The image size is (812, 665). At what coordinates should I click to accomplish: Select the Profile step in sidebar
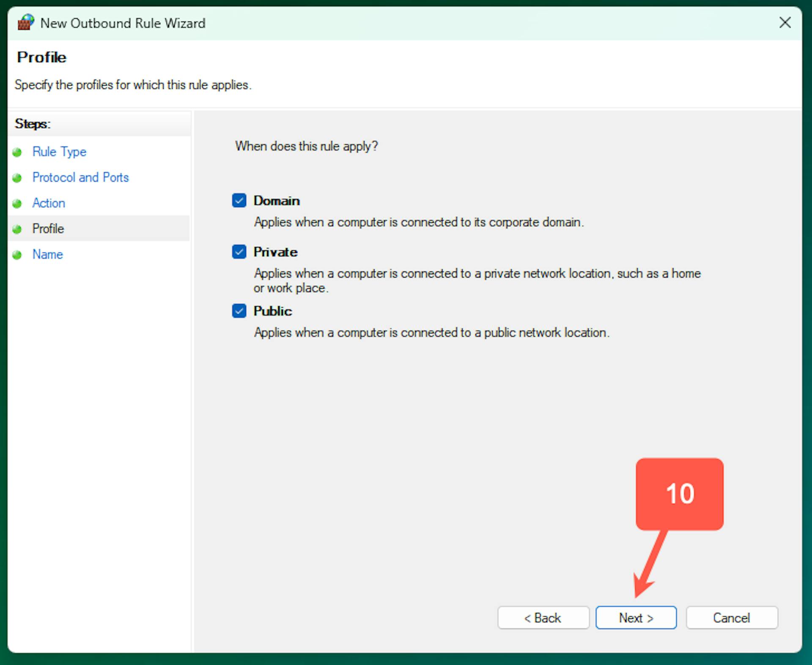(x=48, y=229)
